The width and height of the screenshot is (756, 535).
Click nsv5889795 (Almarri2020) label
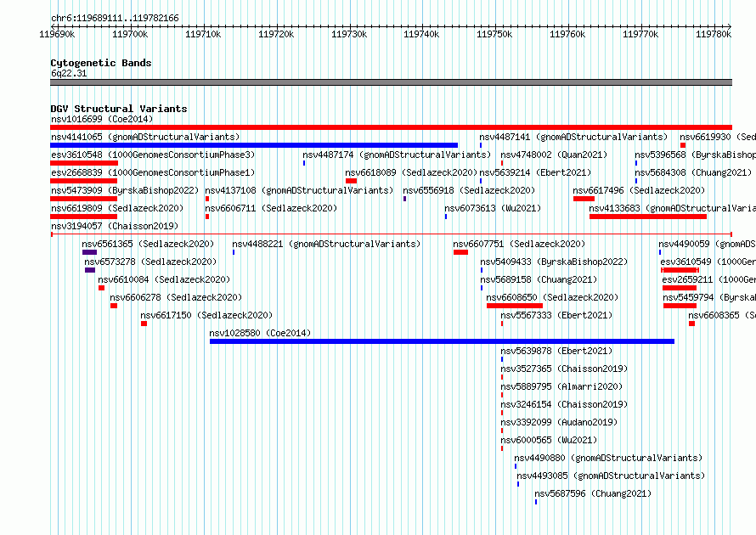[561, 386]
